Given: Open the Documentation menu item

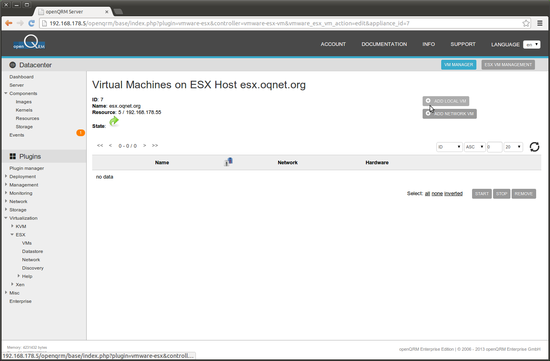Looking at the screenshot, I should 384,44.
